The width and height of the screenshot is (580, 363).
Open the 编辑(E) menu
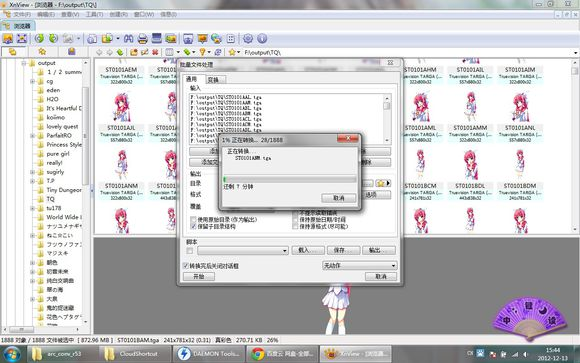46,14
